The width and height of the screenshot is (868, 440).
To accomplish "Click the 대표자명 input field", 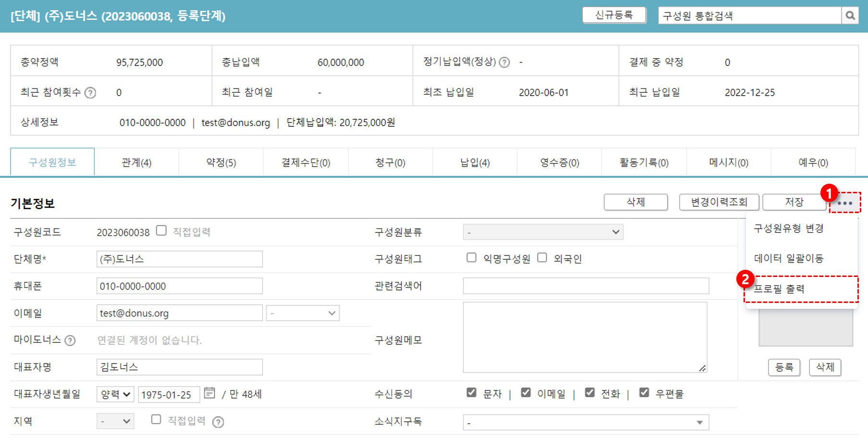I will [179, 367].
